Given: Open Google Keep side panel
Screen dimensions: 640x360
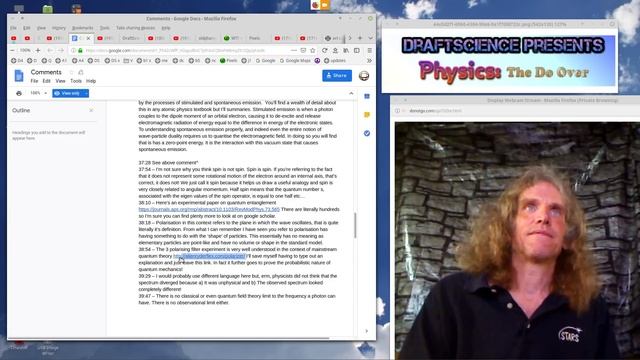Looking at the screenshot, I should 367,115.
